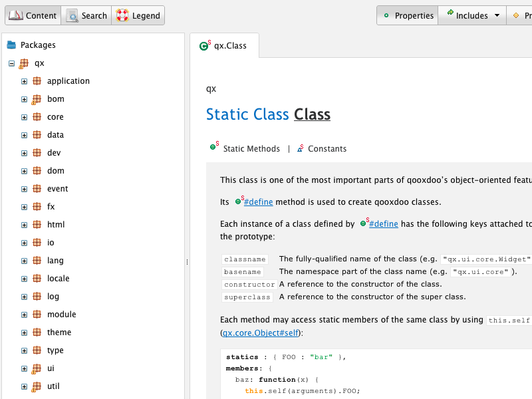This screenshot has width=532, height=399.
Task: Click the qx.Class tab icon
Action: click(x=205, y=46)
